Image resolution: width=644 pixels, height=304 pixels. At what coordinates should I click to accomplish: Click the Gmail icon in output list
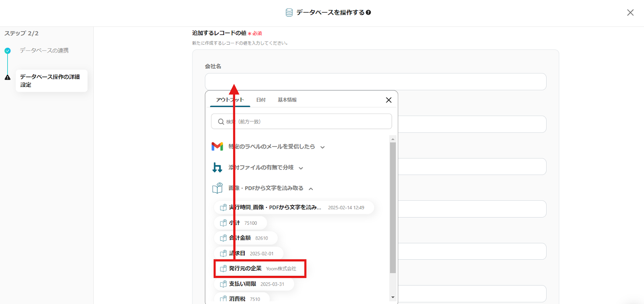(217, 146)
